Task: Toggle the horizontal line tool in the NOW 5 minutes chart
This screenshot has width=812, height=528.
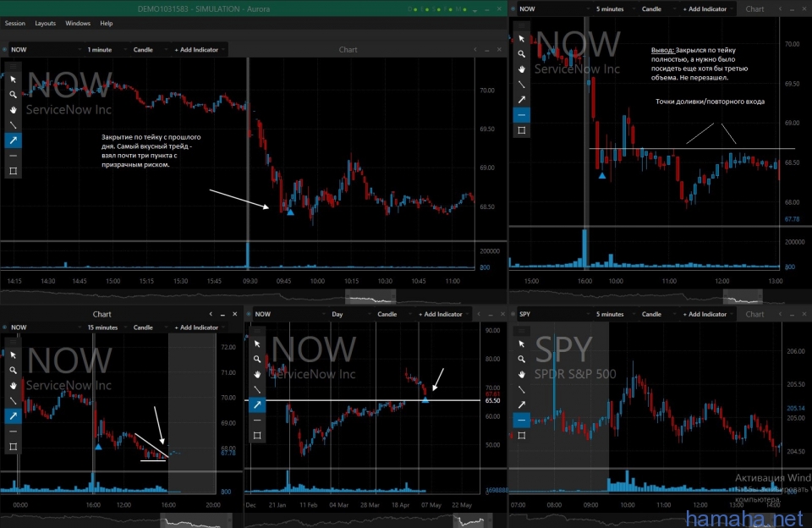Action: (522, 115)
